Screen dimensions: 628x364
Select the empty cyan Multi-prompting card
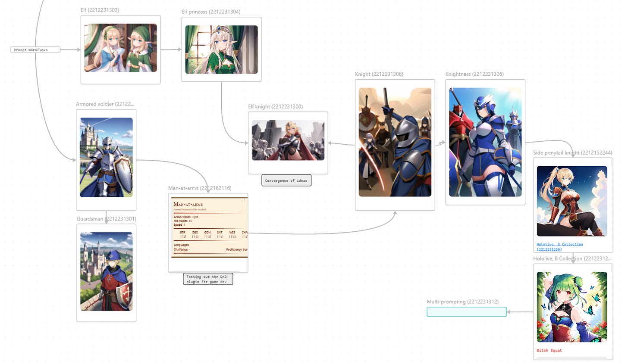467,312
